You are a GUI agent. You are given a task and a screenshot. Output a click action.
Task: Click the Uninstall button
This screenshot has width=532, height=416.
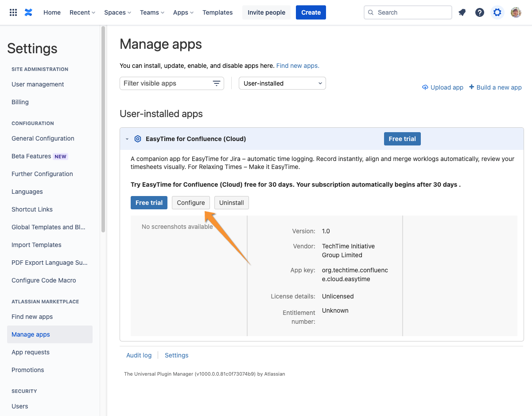tap(232, 203)
